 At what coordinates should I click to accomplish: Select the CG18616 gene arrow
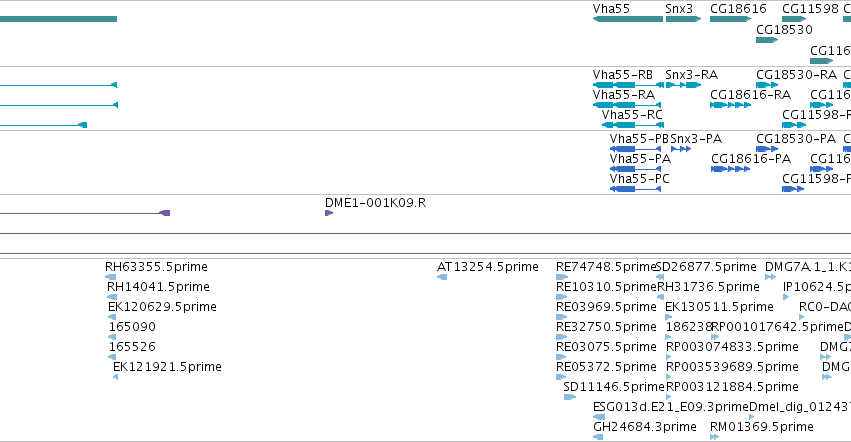tap(731, 19)
